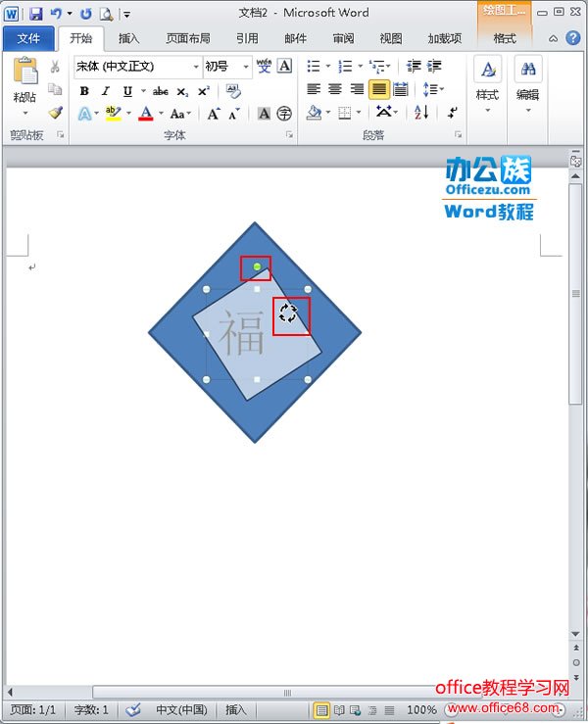
Task: Paste clipboard contents with the 粘贴 button
Action: click(24, 86)
